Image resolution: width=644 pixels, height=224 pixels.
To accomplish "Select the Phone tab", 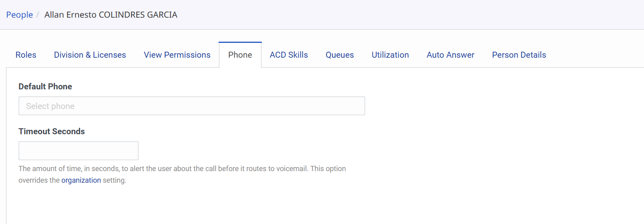I will 240,55.
